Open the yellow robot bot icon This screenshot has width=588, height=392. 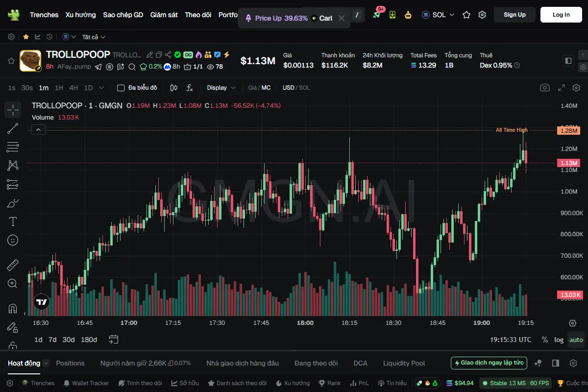point(408,15)
